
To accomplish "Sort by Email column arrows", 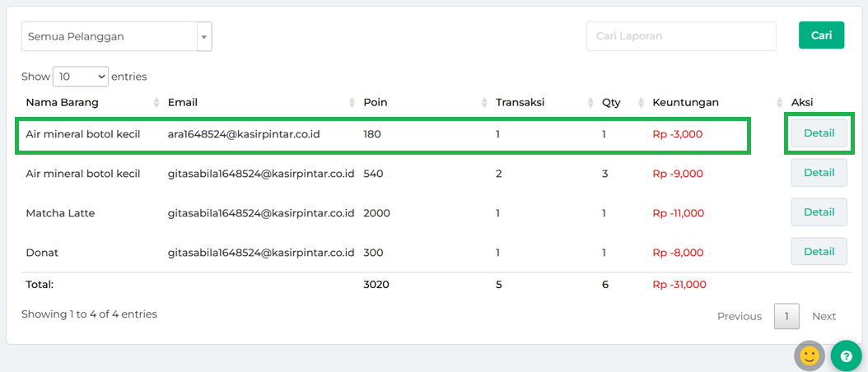I will pos(352,103).
